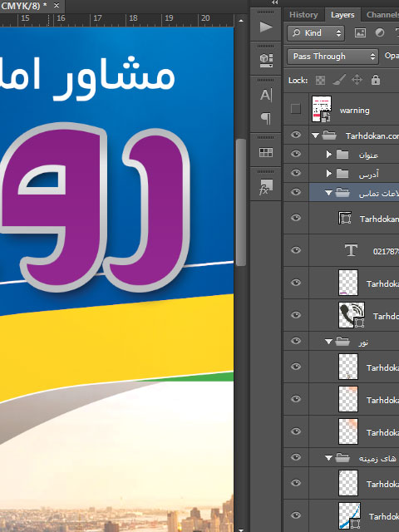Select the warning layer thumbnail
The height and width of the screenshot is (532, 399).
click(x=322, y=109)
